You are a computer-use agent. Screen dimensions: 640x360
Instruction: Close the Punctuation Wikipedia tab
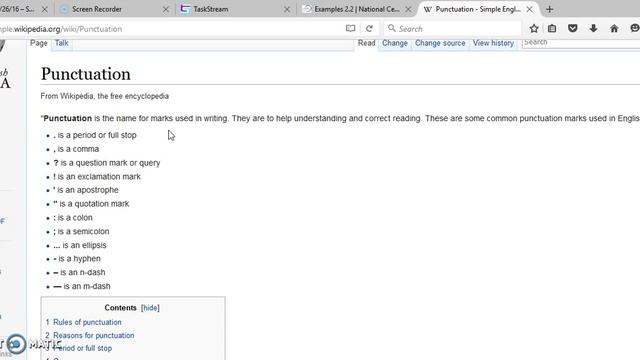[529, 9]
